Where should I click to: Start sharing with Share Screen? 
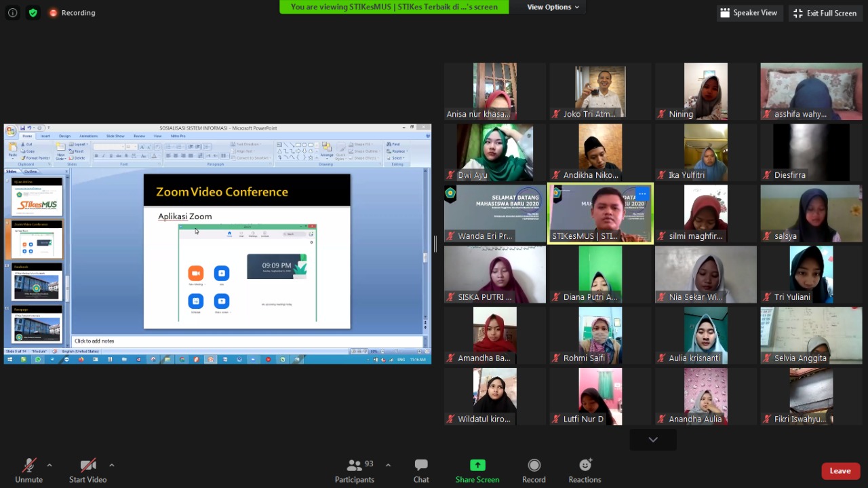pos(477,470)
